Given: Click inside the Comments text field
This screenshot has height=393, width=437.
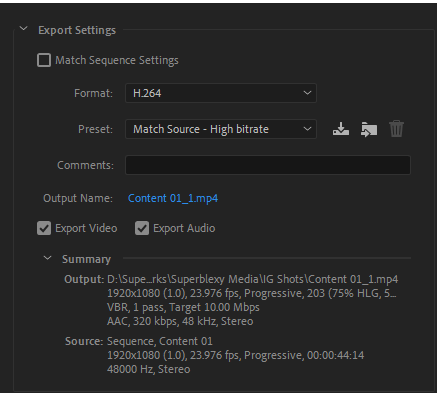Looking at the screenshot, I should click(268, 165).
